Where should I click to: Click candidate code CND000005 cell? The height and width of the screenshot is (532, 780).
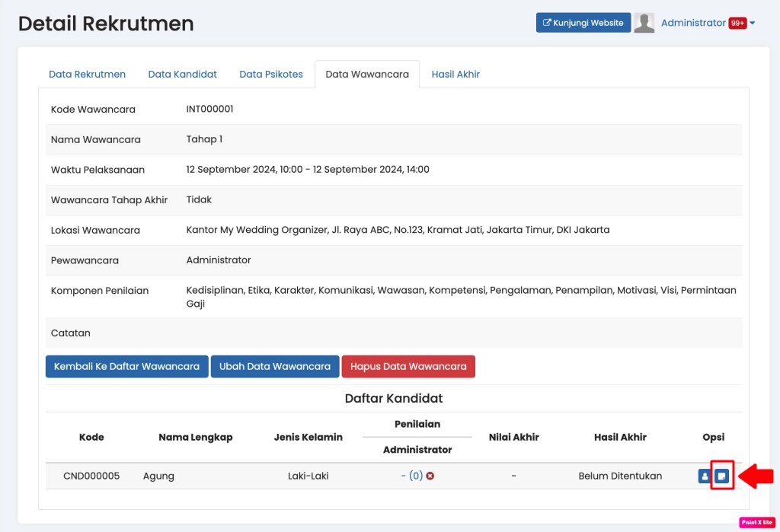[91, 476]
